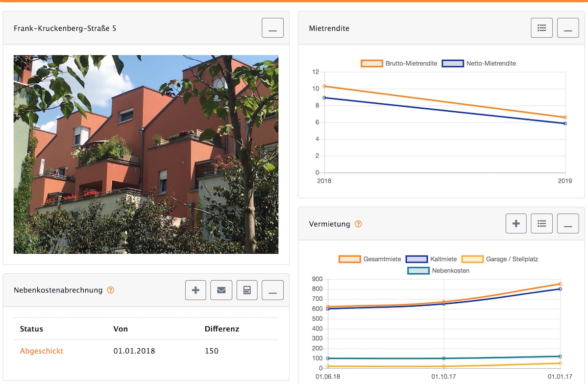Click Gesamtmiete data point at 01.01.17
This screenshot has width=588, height=384.
[560, 284]
